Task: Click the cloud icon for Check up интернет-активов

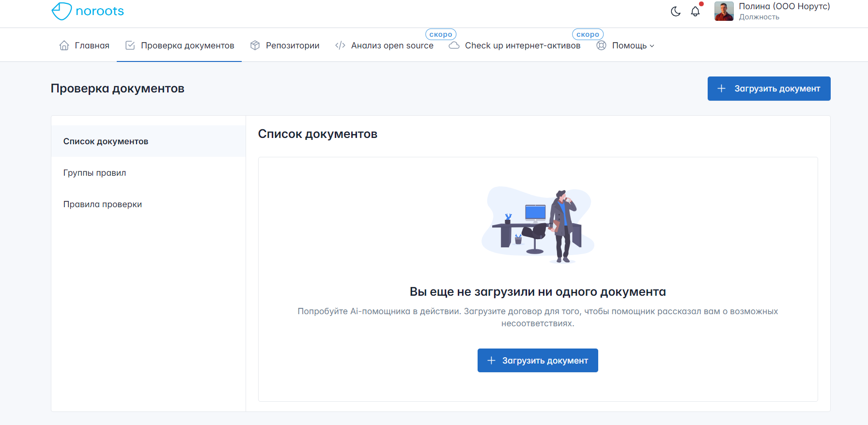Action: (x=454, y=46)
